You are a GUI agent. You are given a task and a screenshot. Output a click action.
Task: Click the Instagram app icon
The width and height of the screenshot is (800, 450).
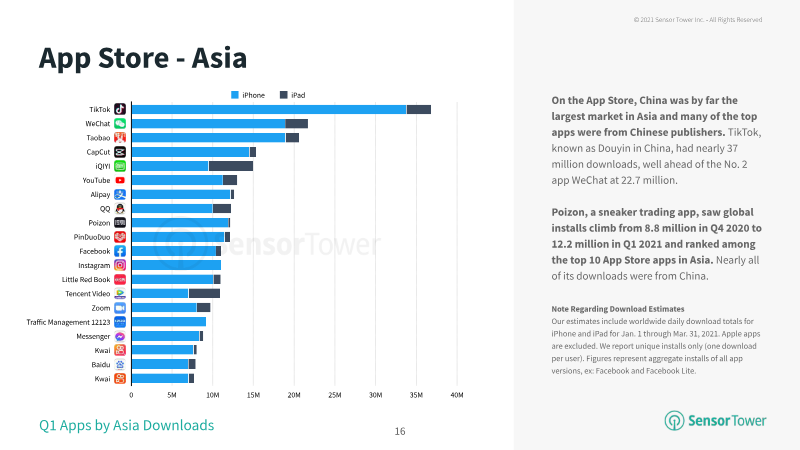(120, 265)
